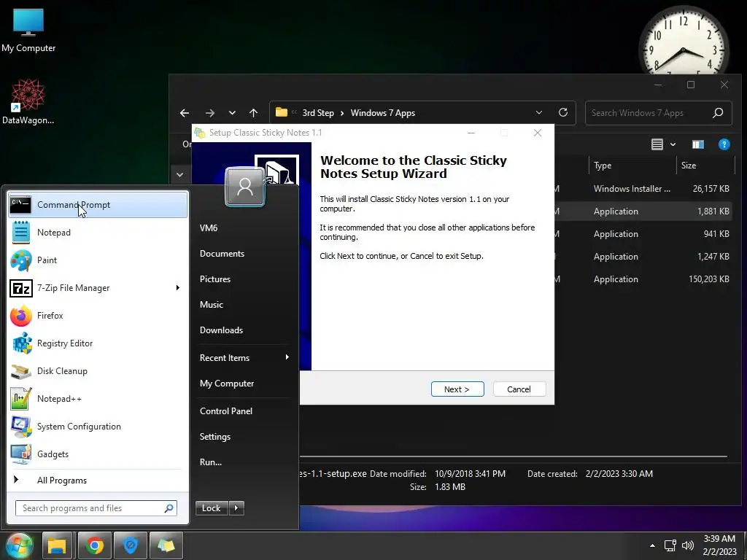Click the Explorer help icon
This screenshot has width=747, height=560.
coord(724,144)
